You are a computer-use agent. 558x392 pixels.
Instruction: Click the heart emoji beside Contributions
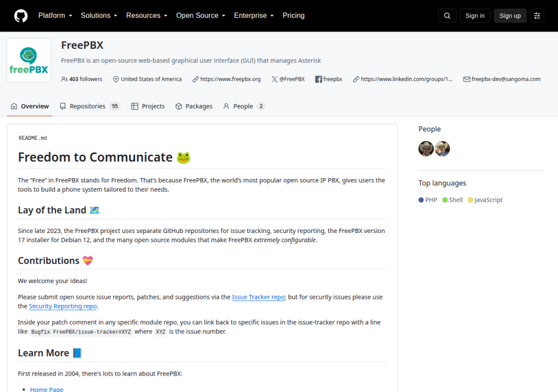pos(88,261)
